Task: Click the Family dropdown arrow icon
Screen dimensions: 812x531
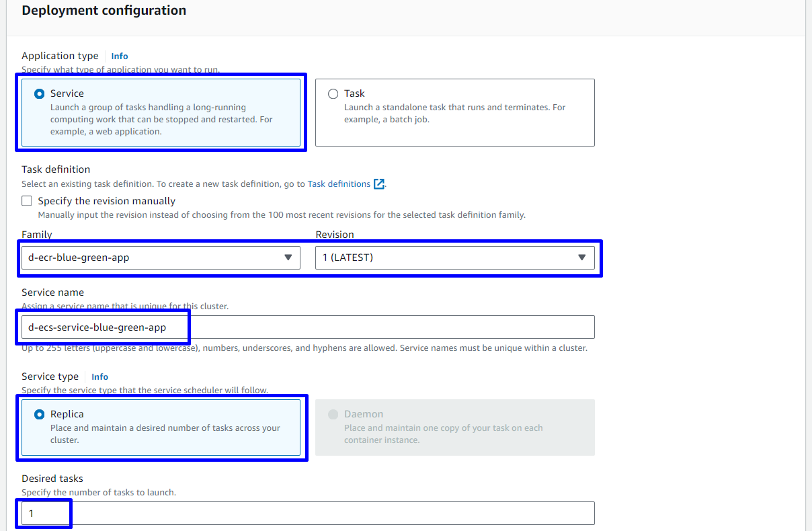Action: 288,257
